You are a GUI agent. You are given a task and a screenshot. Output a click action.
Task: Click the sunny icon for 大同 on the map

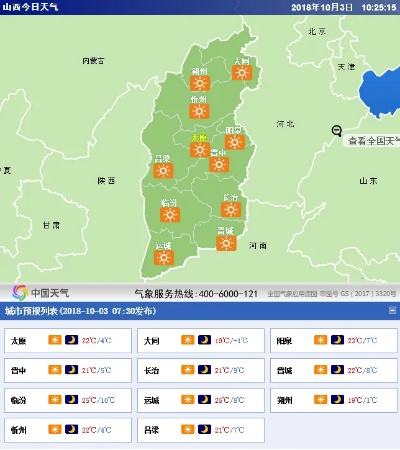click(242, 73)
